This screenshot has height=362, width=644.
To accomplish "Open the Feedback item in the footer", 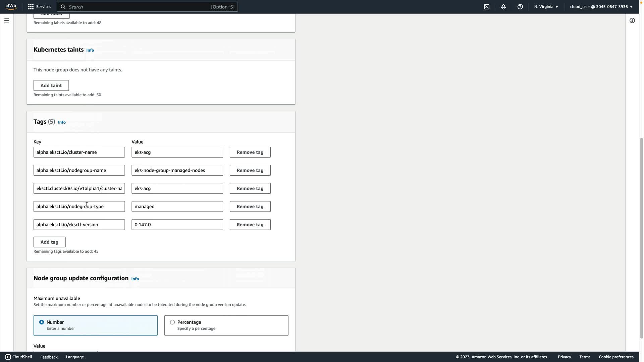I will click(x=49, y=357).
